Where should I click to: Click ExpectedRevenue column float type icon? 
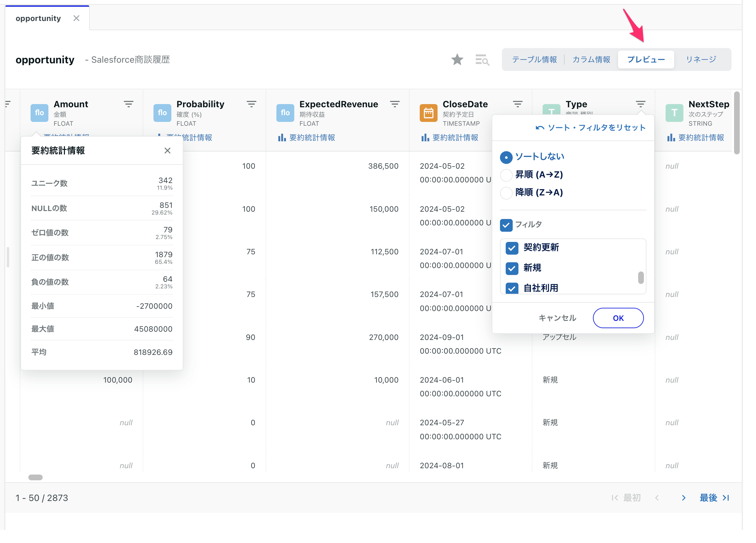pos(285,113)
